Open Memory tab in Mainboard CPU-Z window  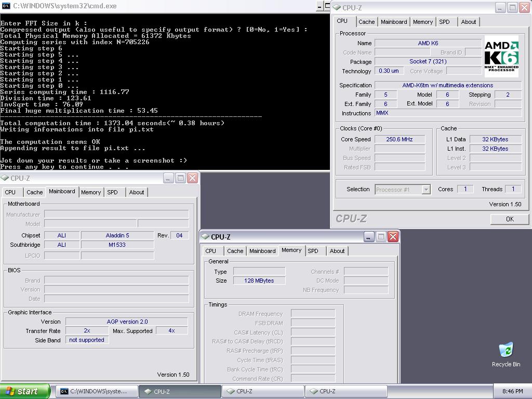click(x=91, y=192)
